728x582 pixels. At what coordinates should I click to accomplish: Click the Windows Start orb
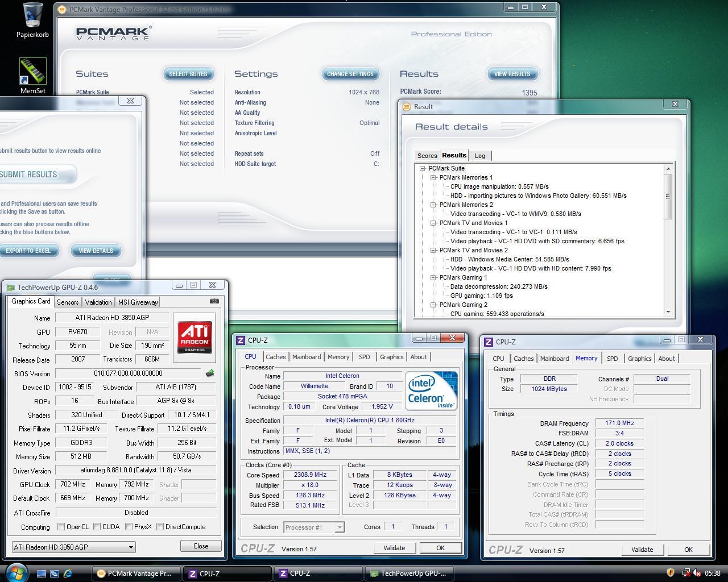15,573
